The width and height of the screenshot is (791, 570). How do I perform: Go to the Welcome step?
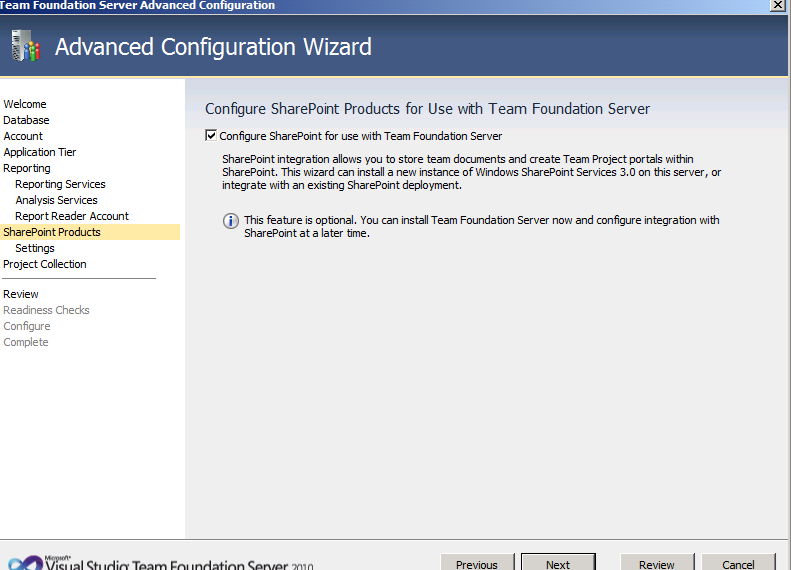(25, 104)
